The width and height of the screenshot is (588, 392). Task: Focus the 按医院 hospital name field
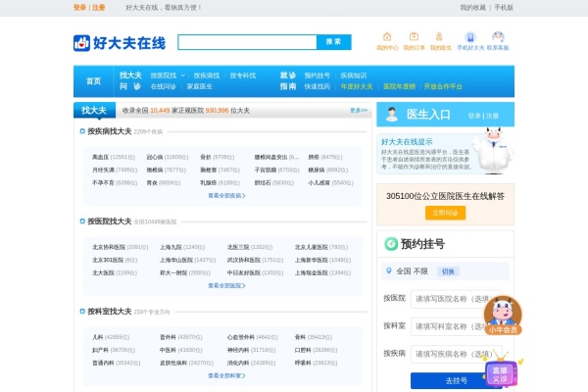[457, 299]
